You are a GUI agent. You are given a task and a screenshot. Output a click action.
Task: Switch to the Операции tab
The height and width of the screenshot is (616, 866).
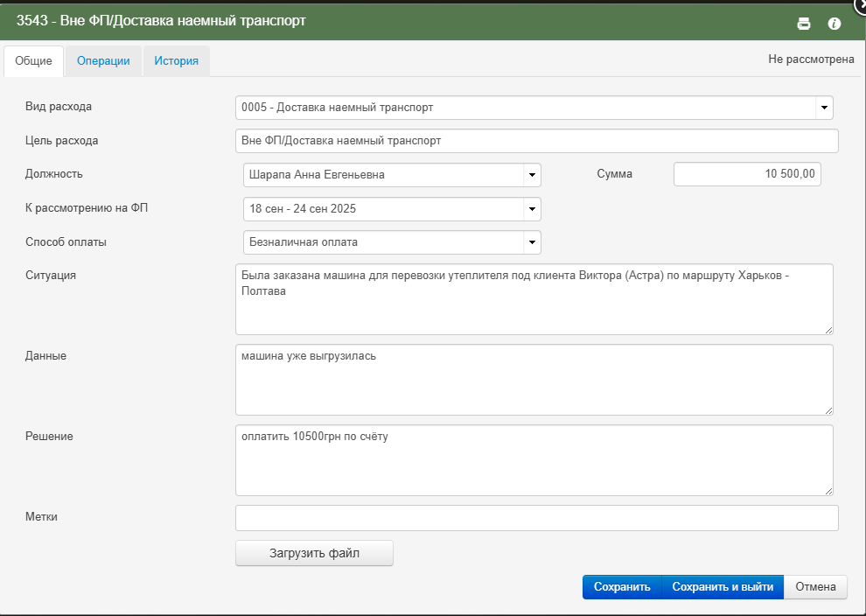point(103,60)
